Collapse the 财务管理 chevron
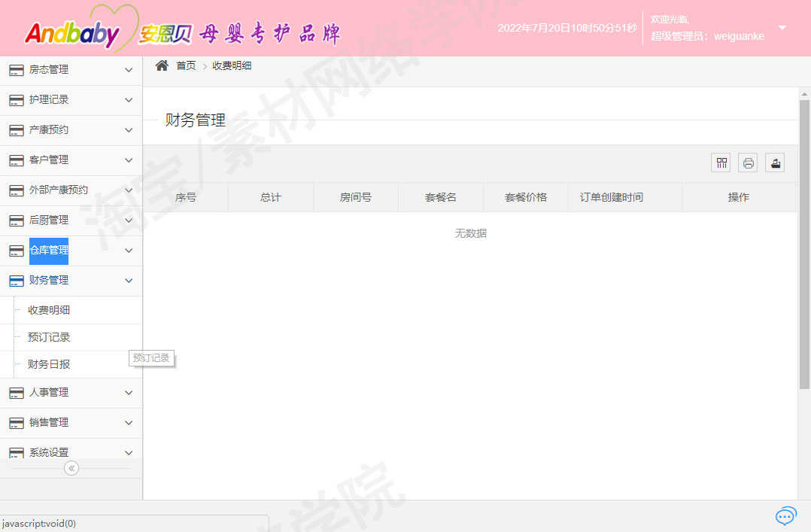 tap(129, 281)
